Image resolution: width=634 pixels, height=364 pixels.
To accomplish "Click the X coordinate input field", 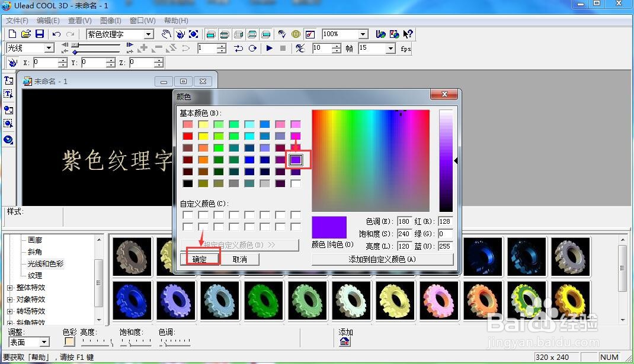I will [45, 63].
